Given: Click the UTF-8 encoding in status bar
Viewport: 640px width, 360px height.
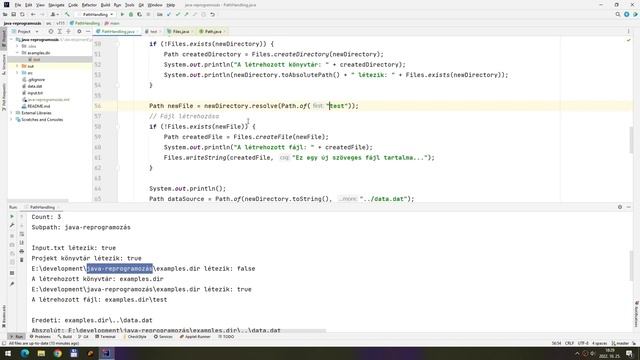Looking at the screenshot, I should point(583,343).
